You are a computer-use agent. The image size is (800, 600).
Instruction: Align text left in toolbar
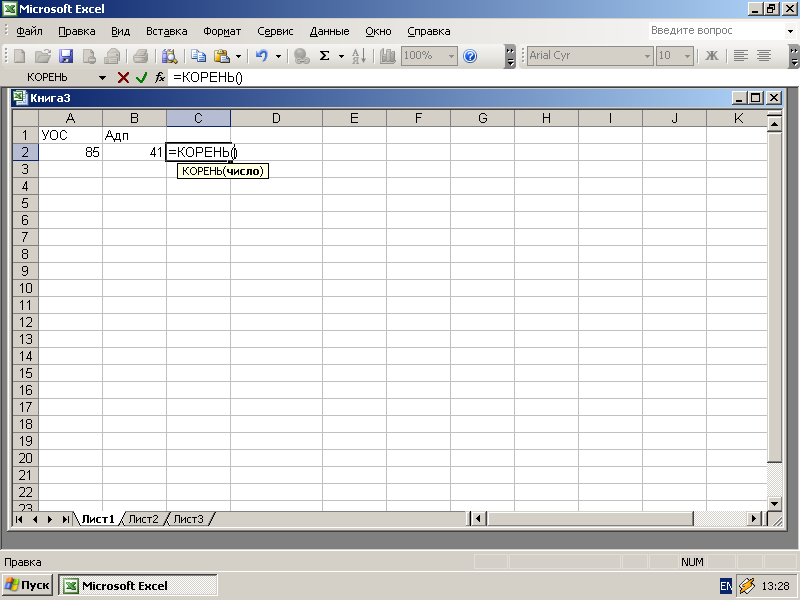pos(741,56)
